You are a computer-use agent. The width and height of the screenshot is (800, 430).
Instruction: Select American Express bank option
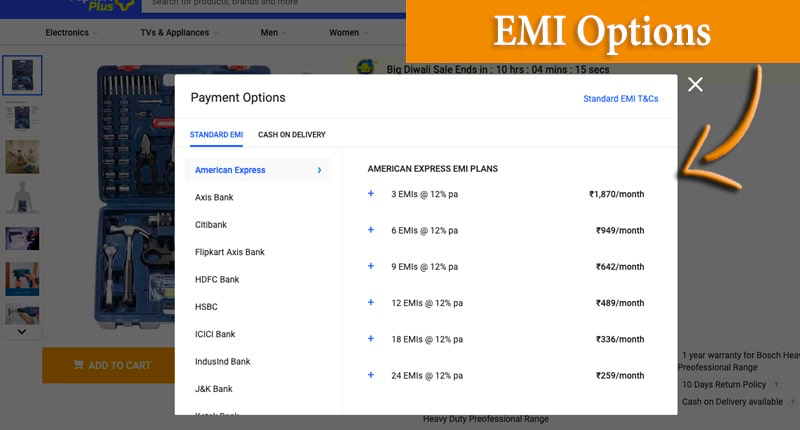[258, 170]
